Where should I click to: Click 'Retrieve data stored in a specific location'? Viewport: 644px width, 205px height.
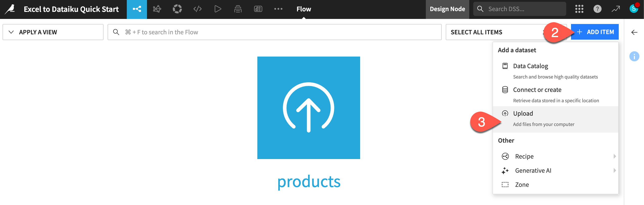(556, 100)
